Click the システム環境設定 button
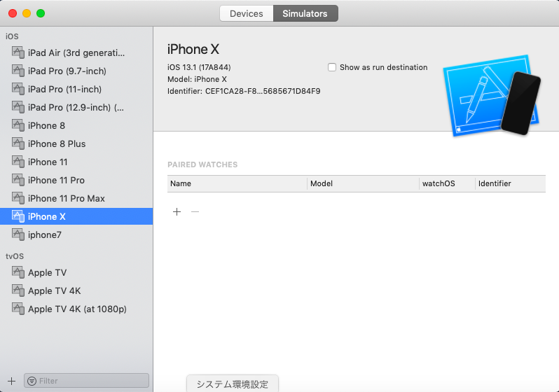This screenshot has height=392, width=559. pyautogui.click(x=233, y=384)
